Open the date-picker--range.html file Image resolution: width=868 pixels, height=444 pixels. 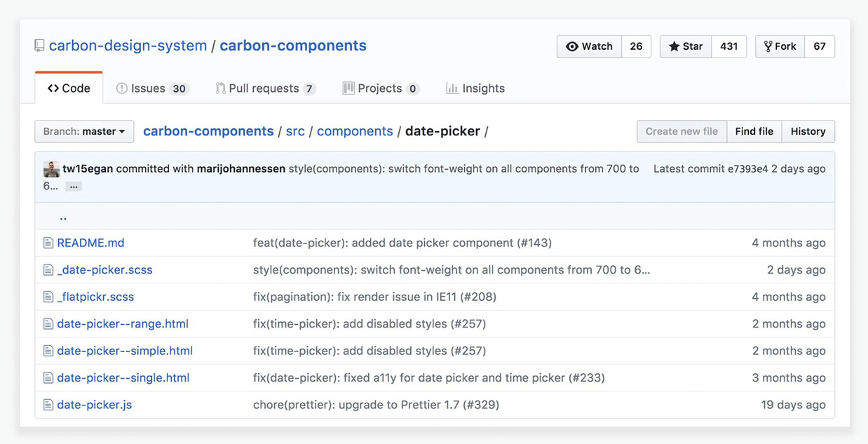click(x=123, y=324)
